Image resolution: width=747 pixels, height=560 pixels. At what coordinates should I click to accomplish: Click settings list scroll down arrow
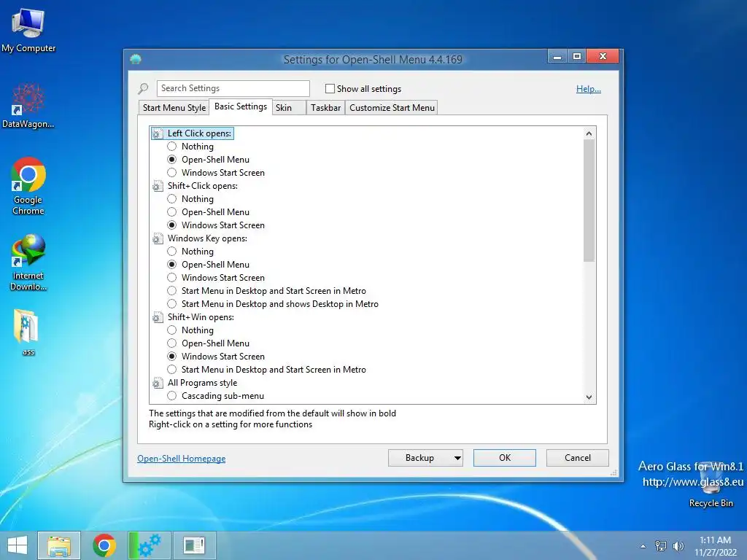(x=589, y=397)
